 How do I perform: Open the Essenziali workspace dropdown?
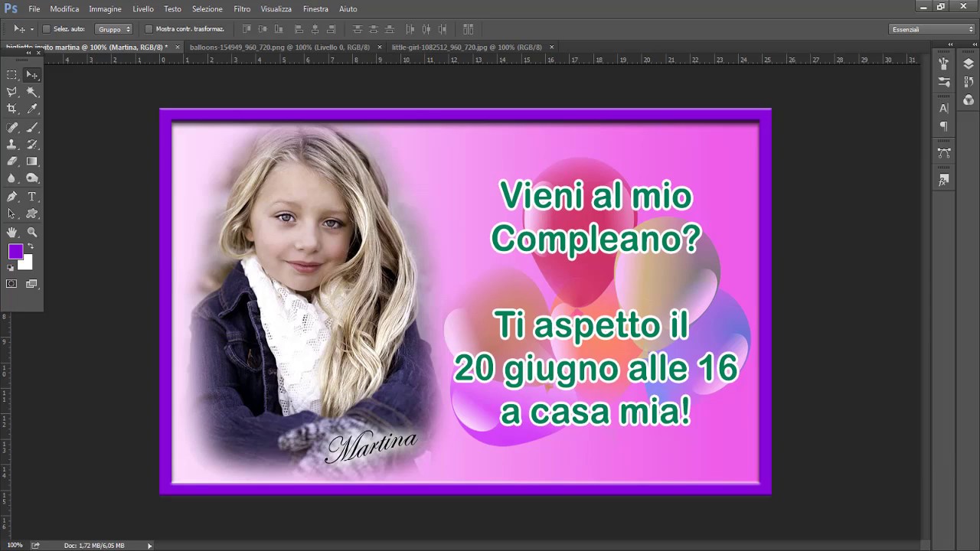click(x=932, y=29)
